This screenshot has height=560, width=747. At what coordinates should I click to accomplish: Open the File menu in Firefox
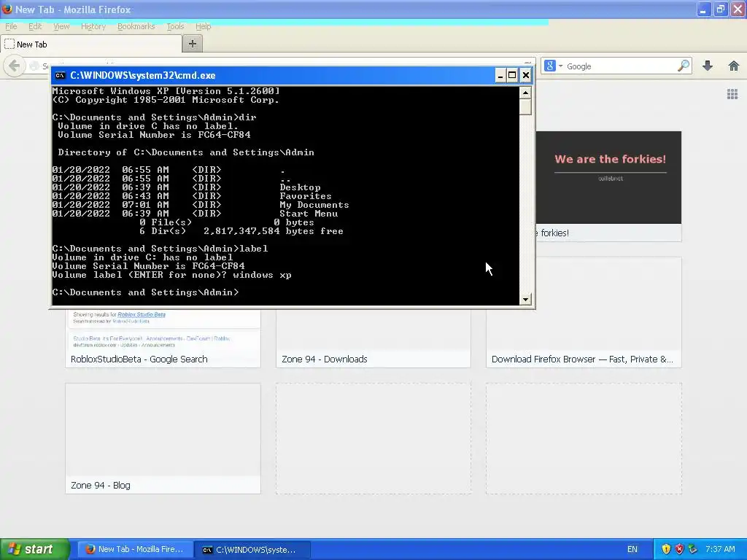click(x=11, y=26)
